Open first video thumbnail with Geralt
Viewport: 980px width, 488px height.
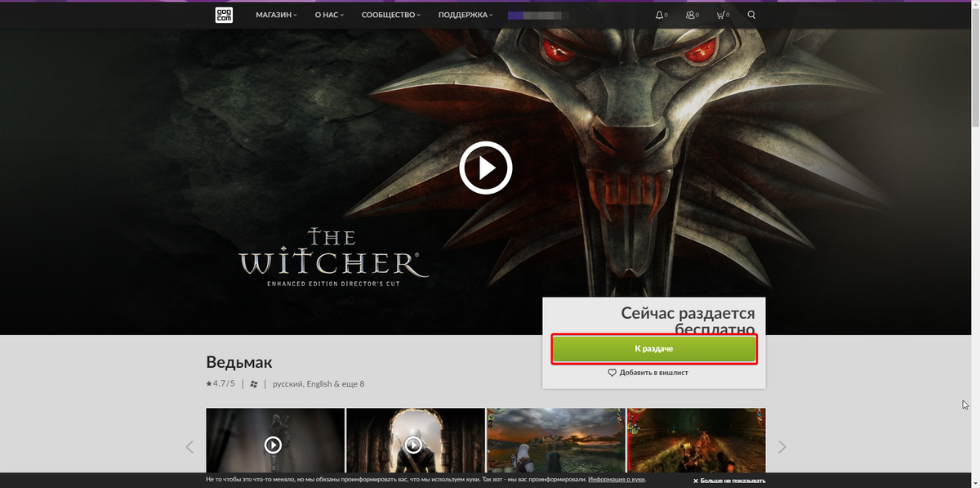point(275,441)
